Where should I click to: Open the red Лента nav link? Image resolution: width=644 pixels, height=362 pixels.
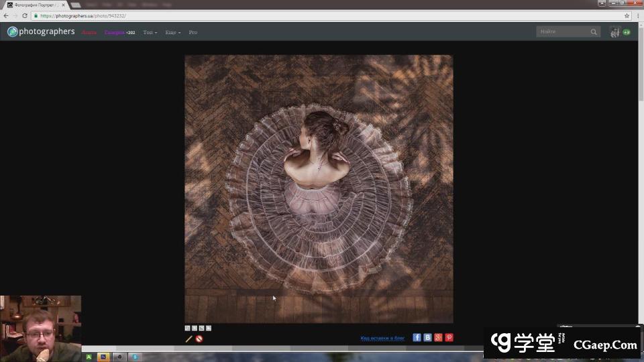[x=89, y=32]
